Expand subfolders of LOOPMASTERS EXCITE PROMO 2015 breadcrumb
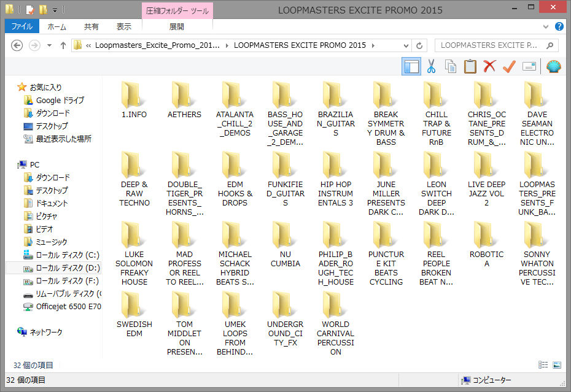 (373, 45)
